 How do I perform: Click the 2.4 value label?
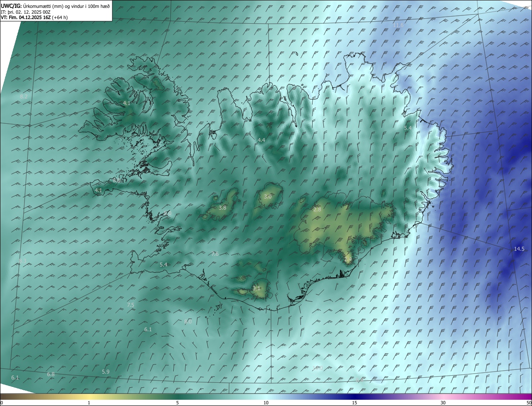coord(348,259)
